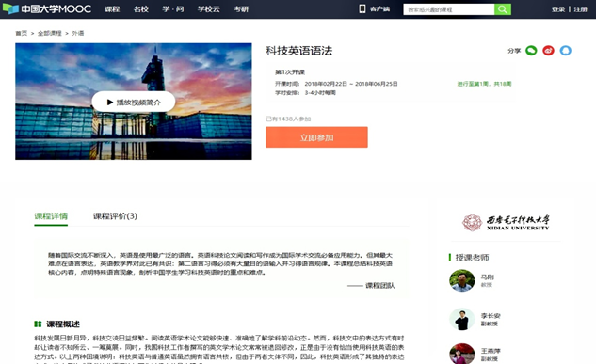Screen dimensions: 596x364
Task: Click the green course progress text 共18周
Action: tap(503, 84)
